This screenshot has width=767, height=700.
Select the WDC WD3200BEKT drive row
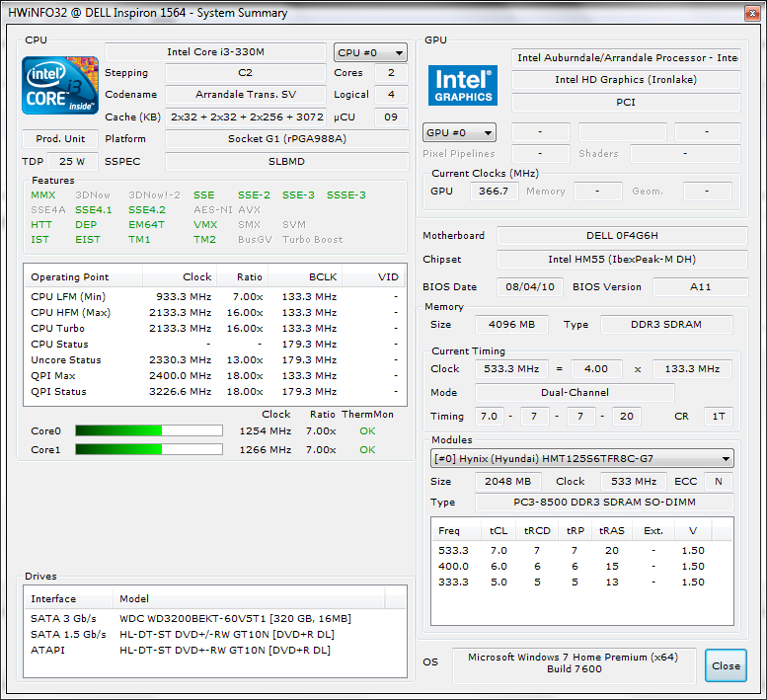coord(215,618)
